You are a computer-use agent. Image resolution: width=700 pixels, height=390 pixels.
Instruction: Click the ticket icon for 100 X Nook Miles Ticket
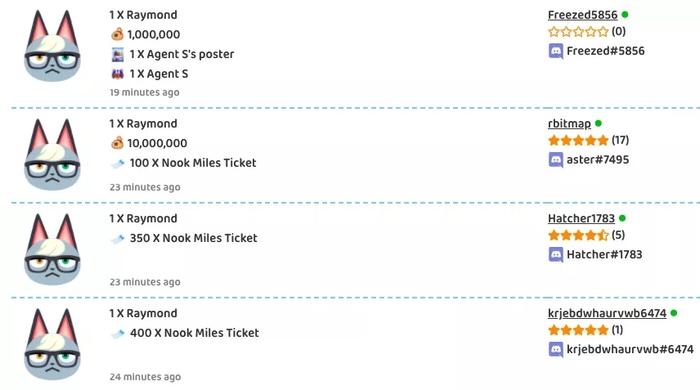click(118, 164)
